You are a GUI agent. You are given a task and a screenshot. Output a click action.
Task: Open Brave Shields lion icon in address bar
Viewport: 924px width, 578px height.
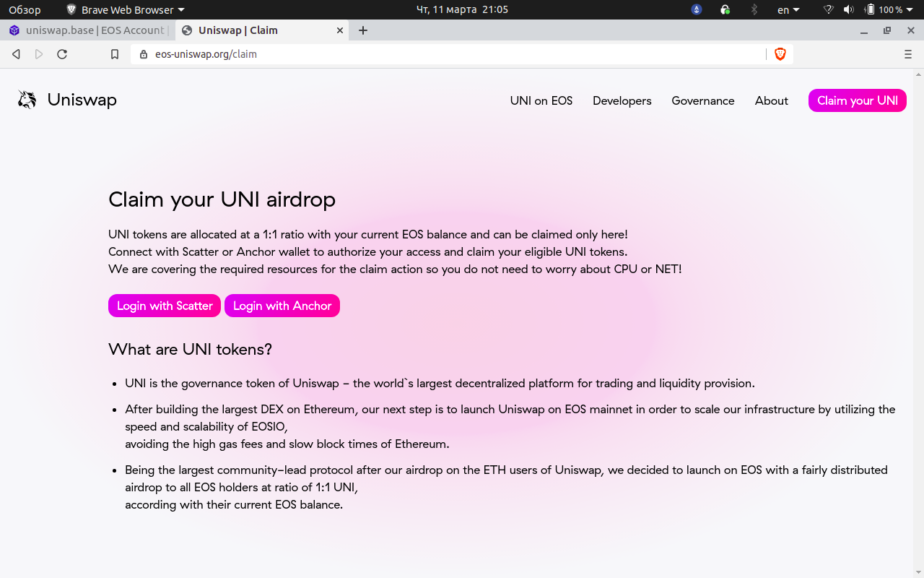pos(780,54)
